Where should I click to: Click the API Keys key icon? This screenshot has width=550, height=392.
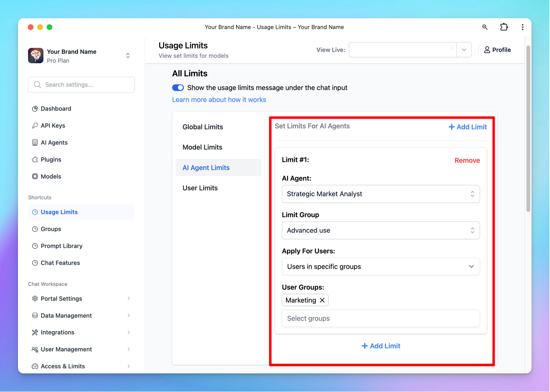click(35, 126)
